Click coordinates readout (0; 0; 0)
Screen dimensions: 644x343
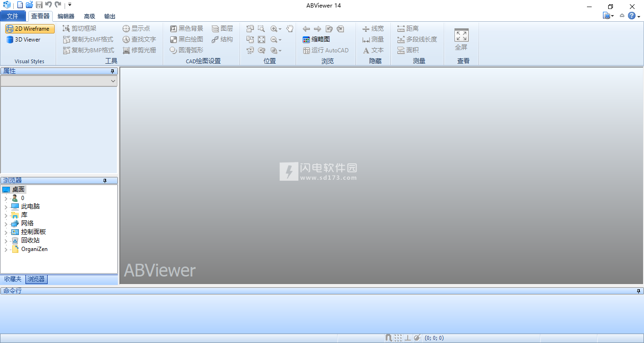[x=434, y=338]
